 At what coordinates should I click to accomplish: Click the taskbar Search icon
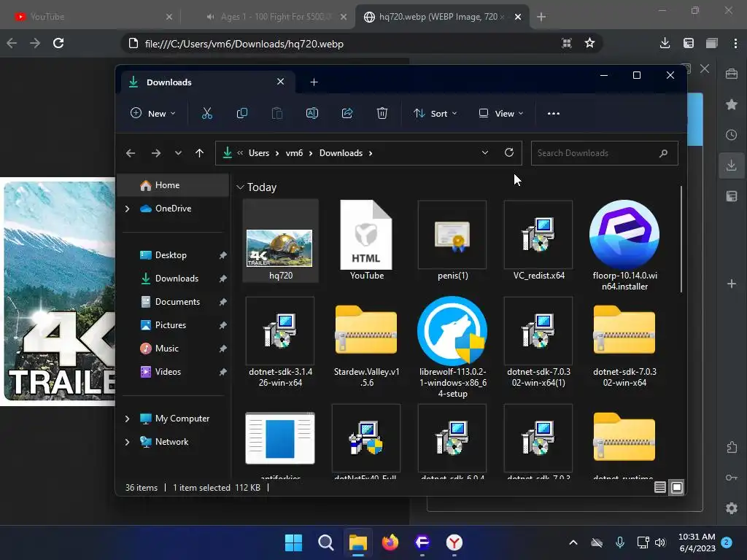(x=326, y=542)
